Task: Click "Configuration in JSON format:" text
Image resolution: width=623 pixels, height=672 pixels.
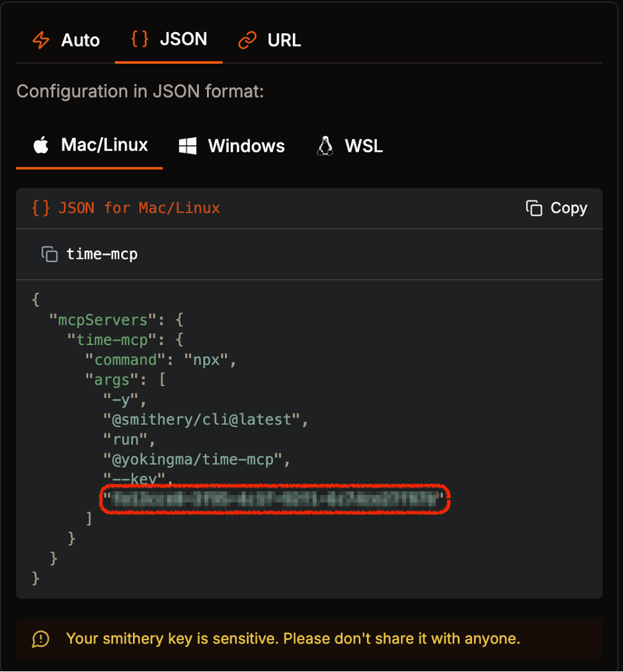Action: point(140,91)
